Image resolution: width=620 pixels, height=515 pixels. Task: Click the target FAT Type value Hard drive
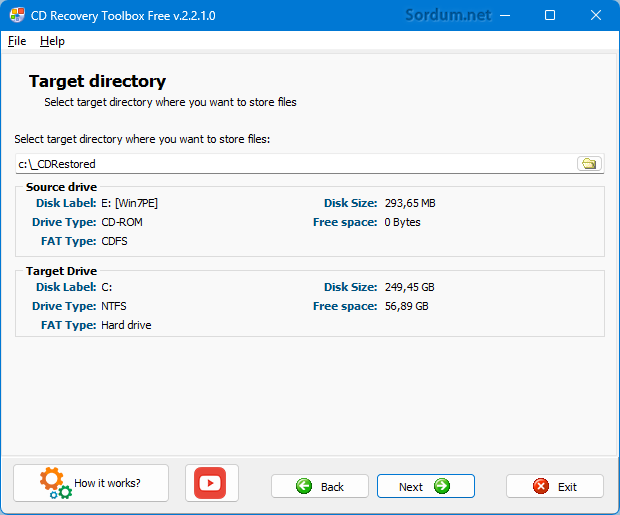pyautogui.click(x=126, y=325)
